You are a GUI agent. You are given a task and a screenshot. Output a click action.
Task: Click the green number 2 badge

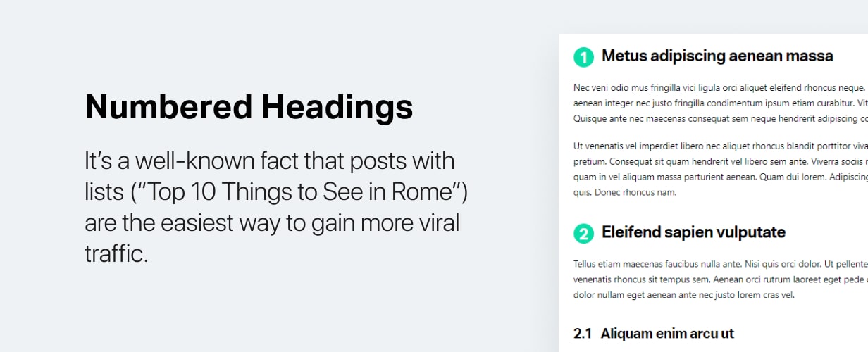point(583,234)
